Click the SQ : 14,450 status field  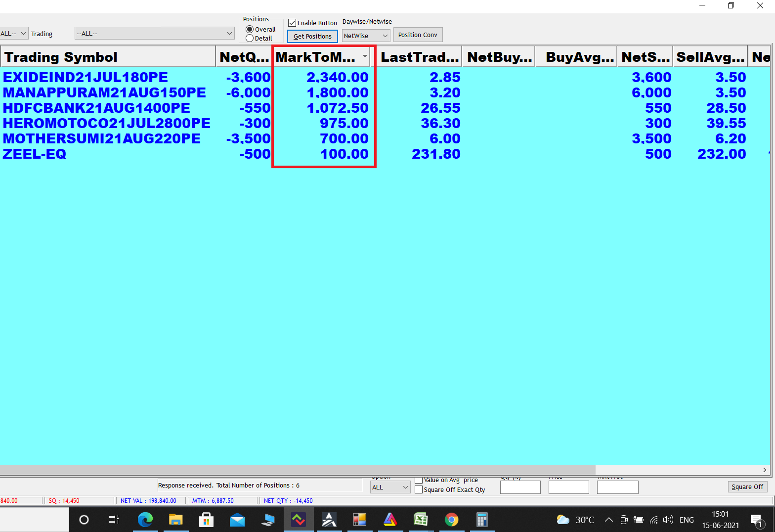click(79, 501)
